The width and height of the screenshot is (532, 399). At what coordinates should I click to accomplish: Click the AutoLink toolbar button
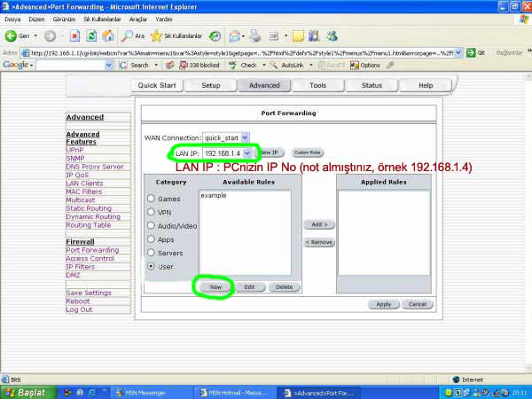click(x=287, y=65)
